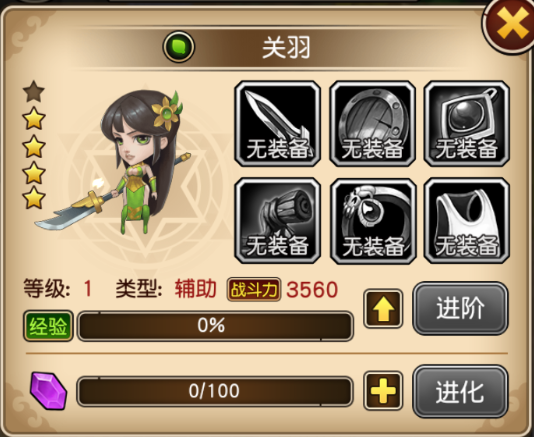Choose the empty gauntlet equipment slot
The width and height of the screenshot is (534, 437).
278,221
